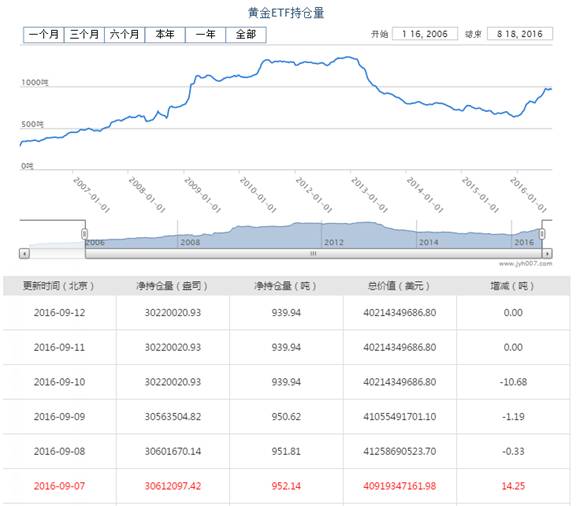Click the ounces value 30601670.14

(x=173, y=451)
